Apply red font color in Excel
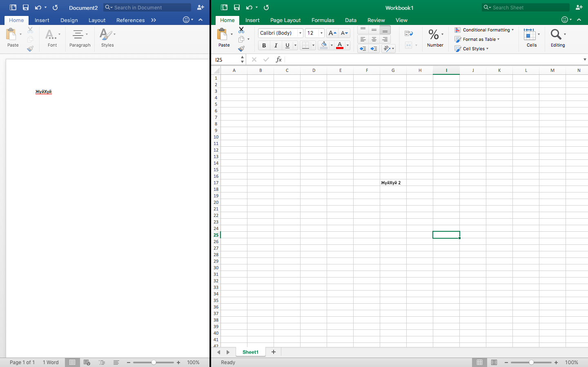The width and height of the screenshot is (588, 367). click(340, 45)
